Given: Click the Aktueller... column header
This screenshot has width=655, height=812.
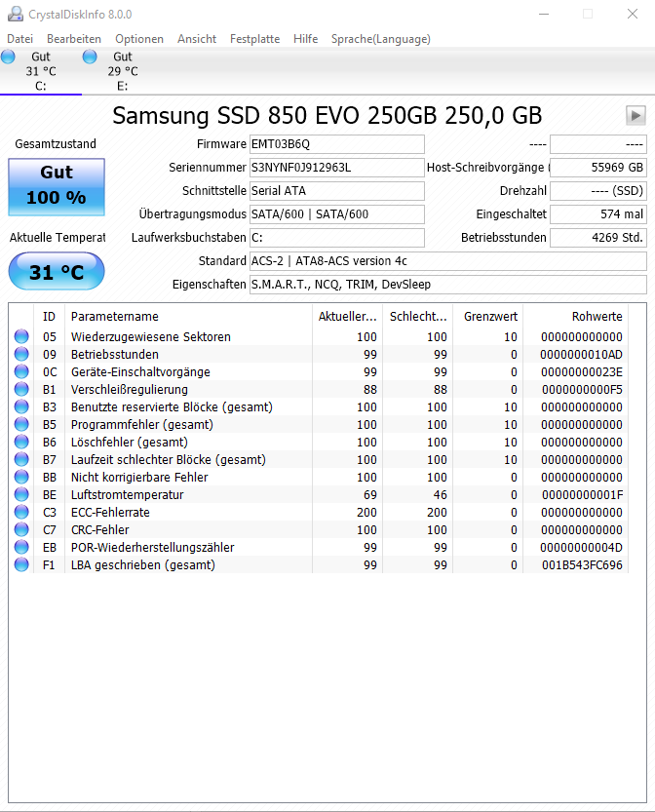Looking at the screenshot, I should pyautogui.click(x=347, y=317).
